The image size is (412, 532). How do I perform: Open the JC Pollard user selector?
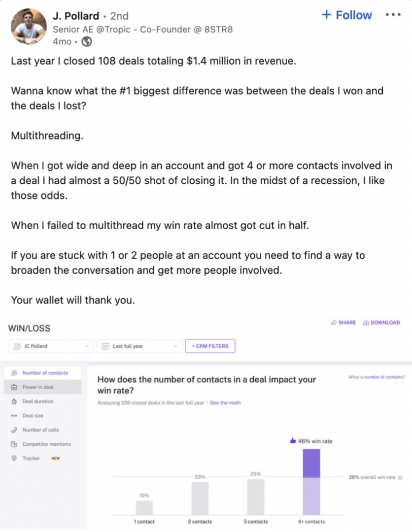[x=49, y=346]
